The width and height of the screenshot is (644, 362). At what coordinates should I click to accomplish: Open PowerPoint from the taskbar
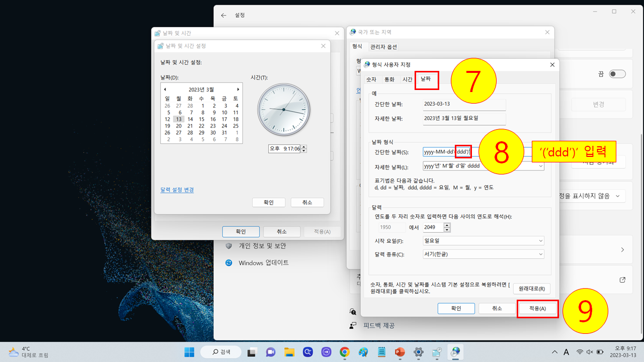(x=399, y=352)
